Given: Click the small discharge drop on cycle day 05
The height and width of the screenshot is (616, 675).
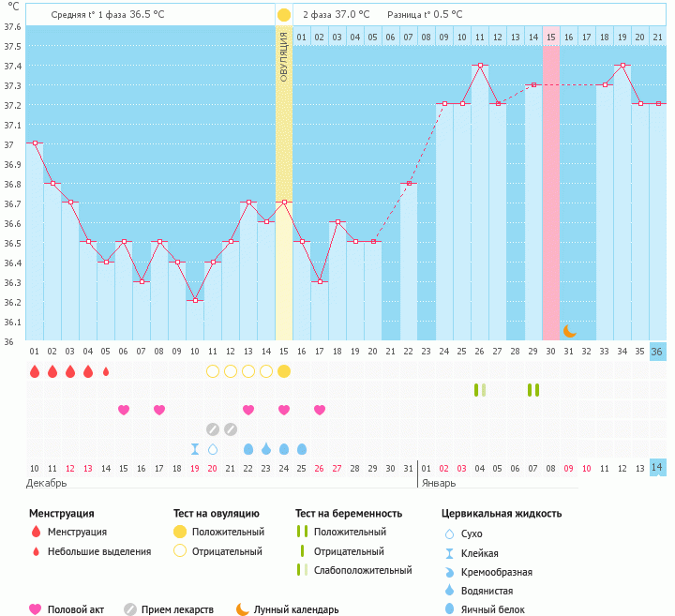Looking at the screenshot, I should [x=106, y=371].
